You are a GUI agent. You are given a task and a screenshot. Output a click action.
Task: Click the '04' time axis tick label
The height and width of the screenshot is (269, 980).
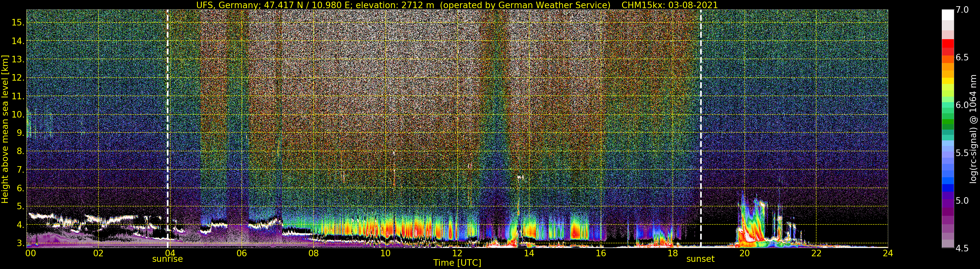pos(170,253)
